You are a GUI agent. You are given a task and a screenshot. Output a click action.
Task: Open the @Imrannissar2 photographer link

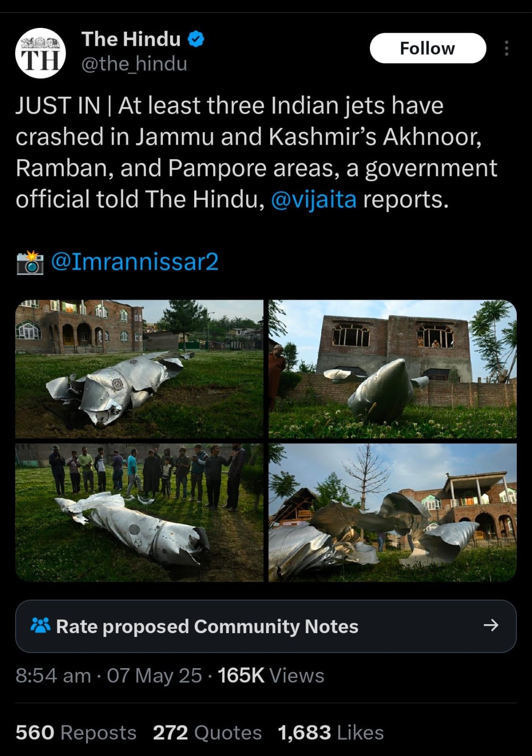click(x=135, y=261)
